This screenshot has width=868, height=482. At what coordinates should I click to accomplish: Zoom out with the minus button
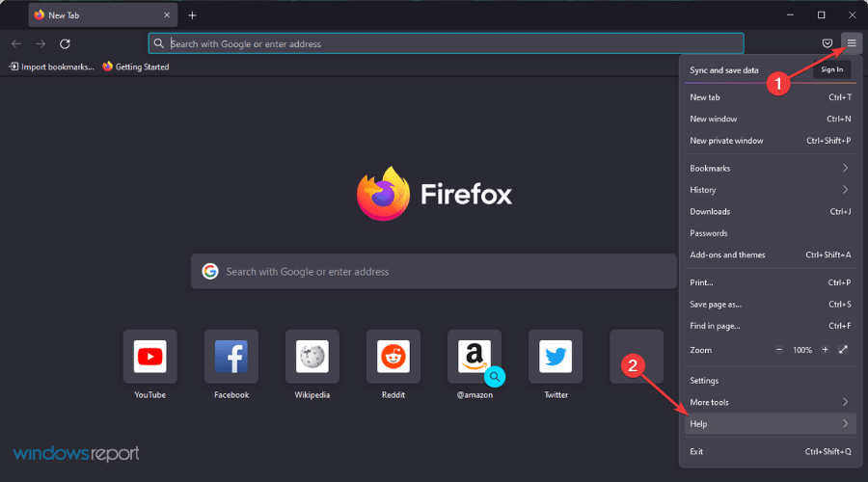tap(779, 350)
